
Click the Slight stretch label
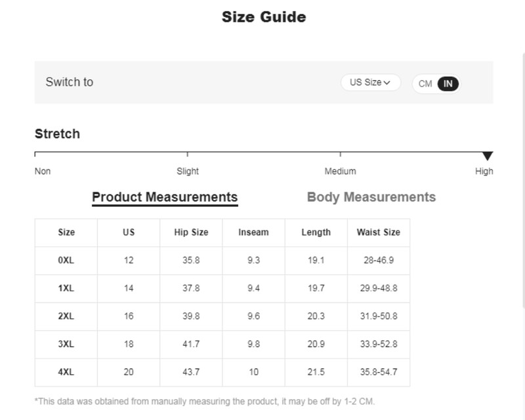[x=188, y=171]
